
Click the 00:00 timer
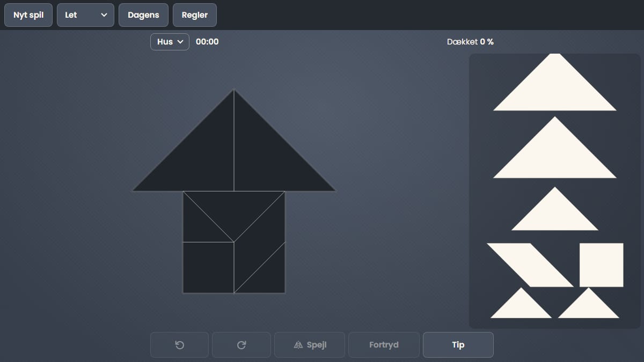(x=207, y=42)
